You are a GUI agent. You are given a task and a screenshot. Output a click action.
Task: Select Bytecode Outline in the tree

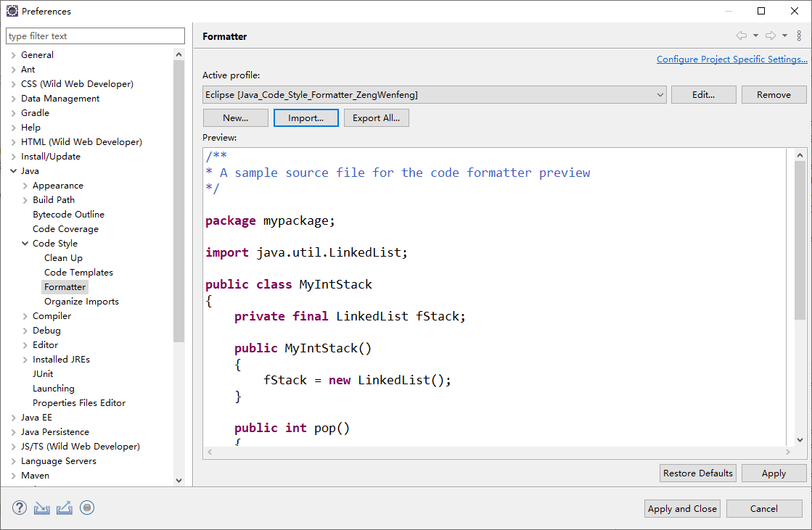(x=68, y=215)
